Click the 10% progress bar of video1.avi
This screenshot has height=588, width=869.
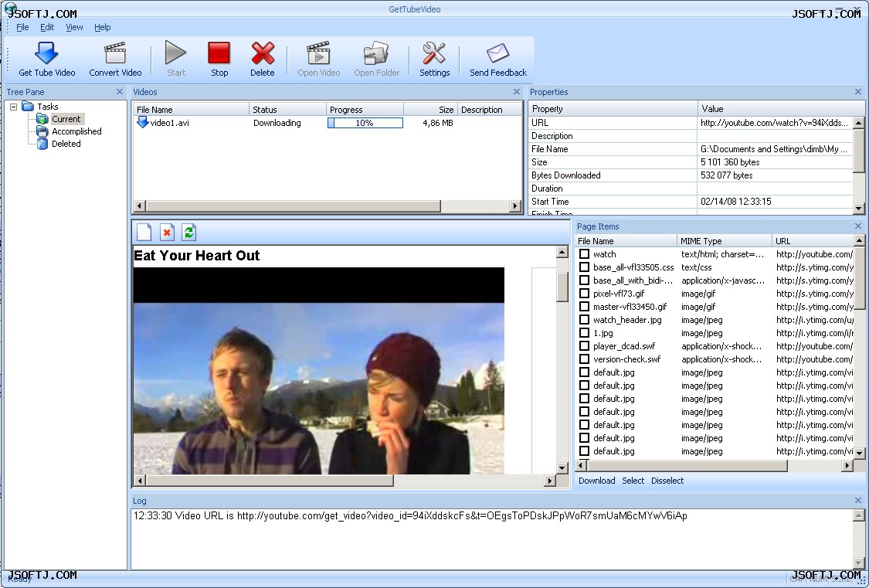[365, 123]
